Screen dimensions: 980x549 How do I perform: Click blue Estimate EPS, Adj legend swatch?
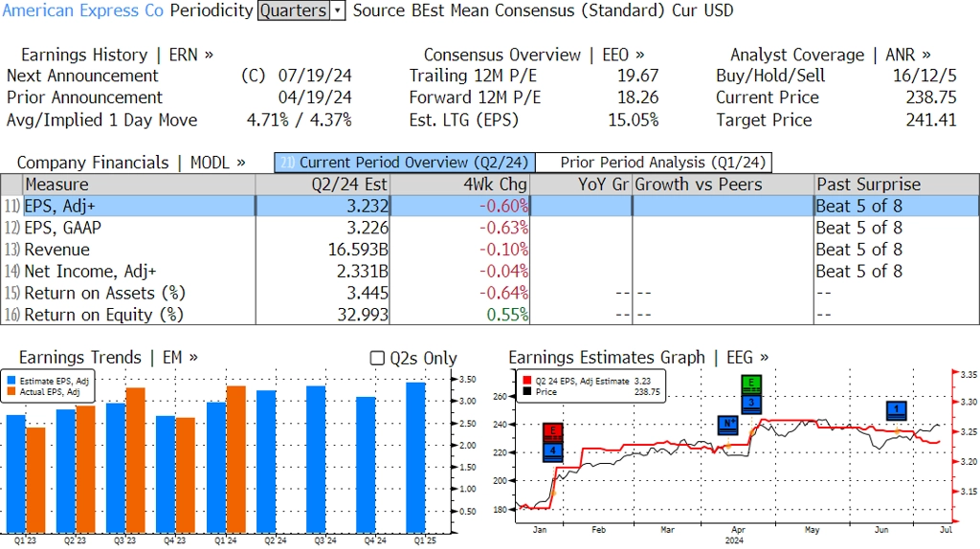tap(11, 381)
